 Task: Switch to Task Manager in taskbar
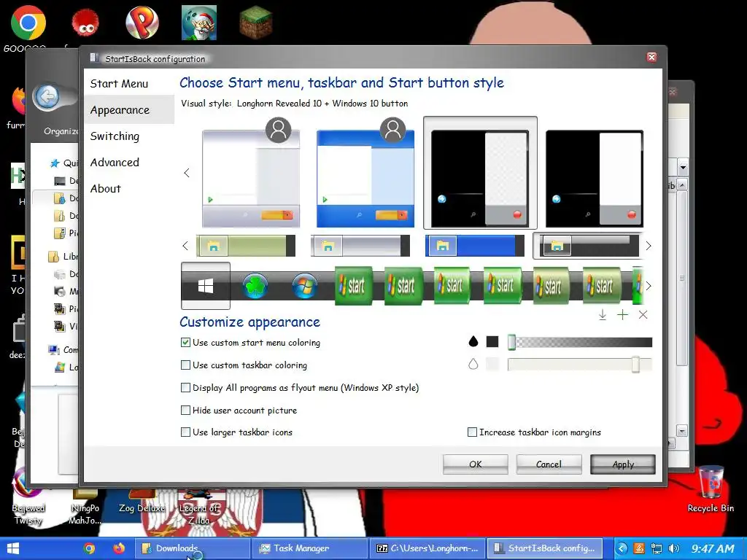pyautogui.click(x=310, y=548)
